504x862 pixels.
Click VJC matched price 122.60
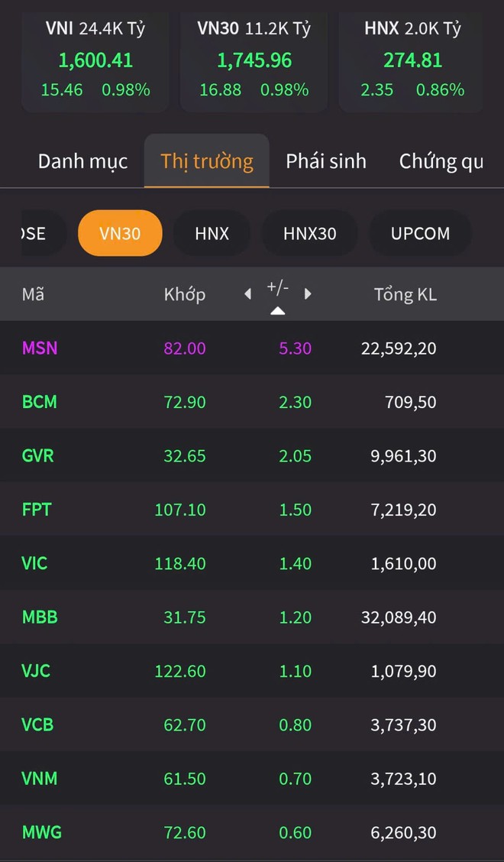click(180, 671)
